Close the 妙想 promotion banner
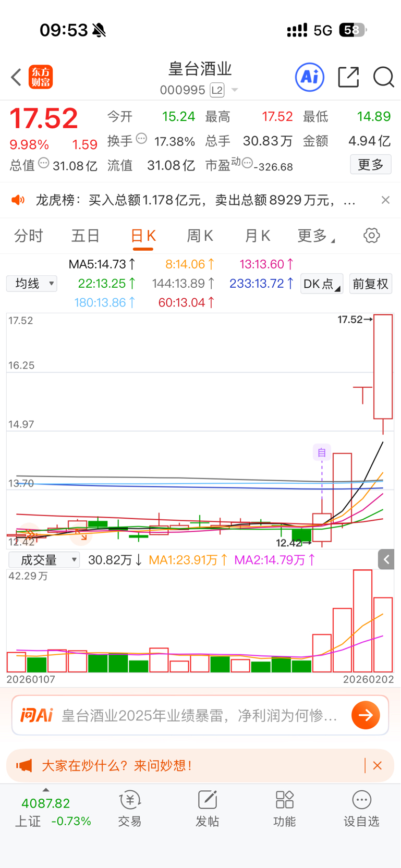This screenshot has height=868, width=401. click(378, 765)
